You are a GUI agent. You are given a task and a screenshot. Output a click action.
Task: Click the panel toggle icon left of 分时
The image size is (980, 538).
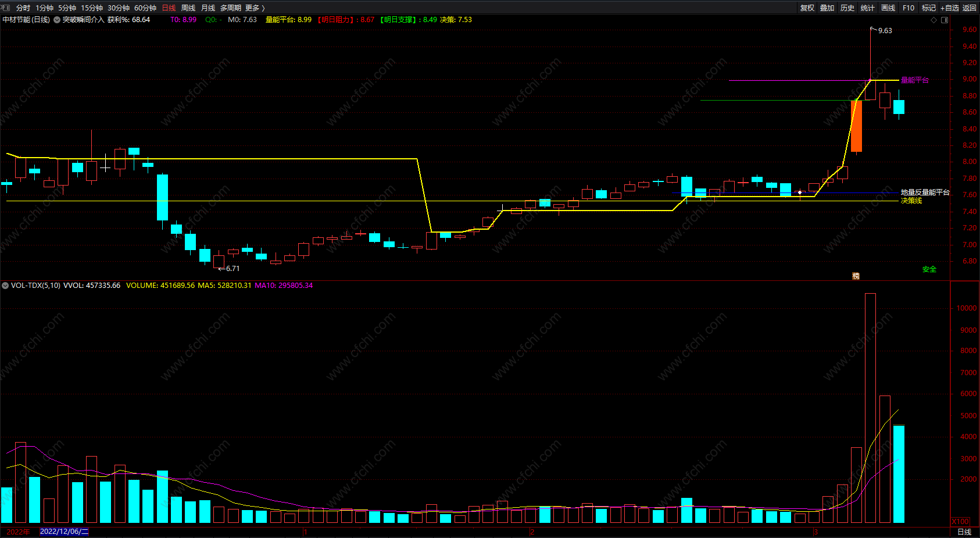pos(6,8)
